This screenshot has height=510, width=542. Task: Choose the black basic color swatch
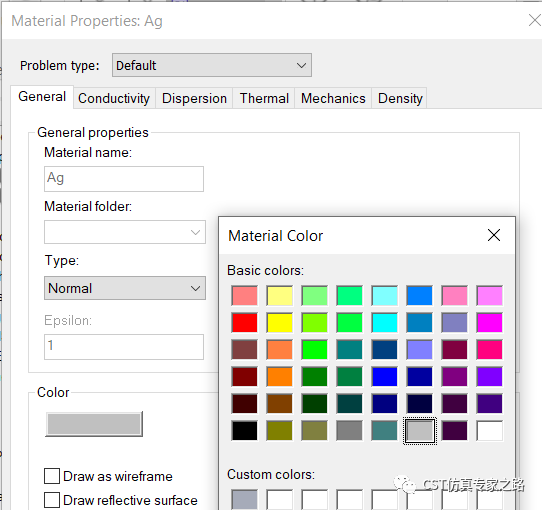click(245, 430)
